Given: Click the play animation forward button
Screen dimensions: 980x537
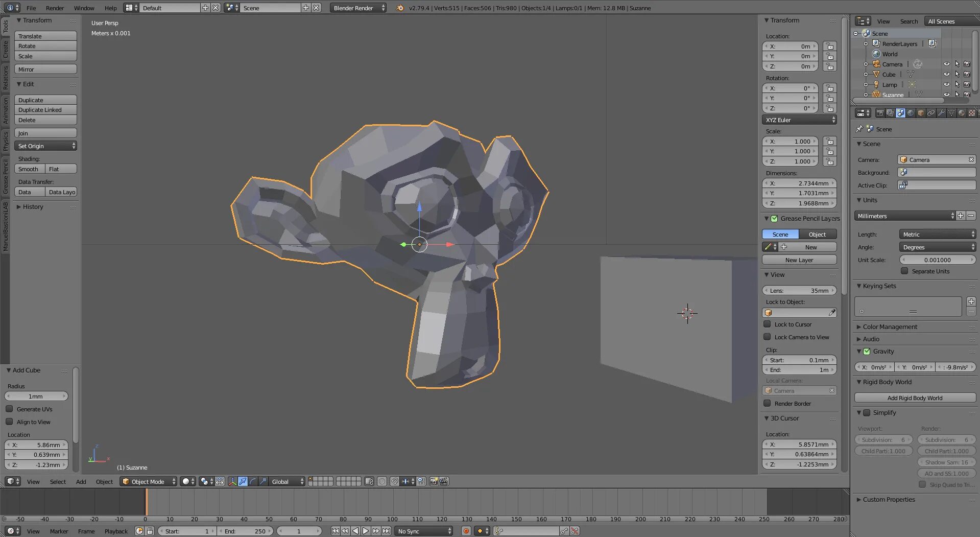Looking at the screenshot, I should tap(366, 531).
